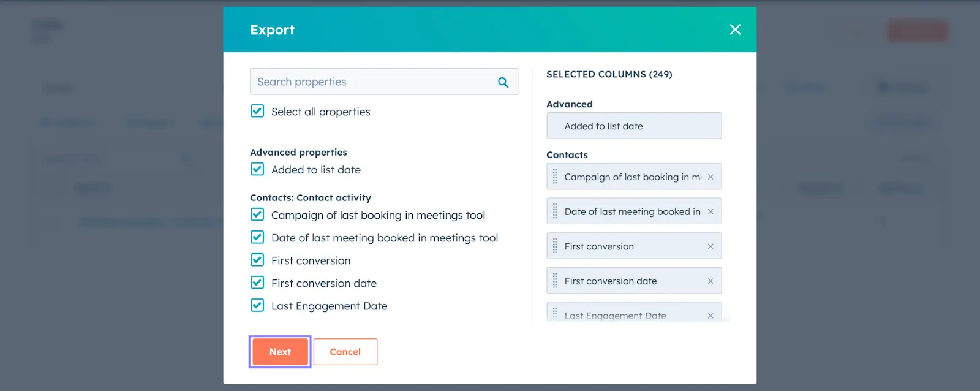
Task: Click the search magnifier icon
Action: tap(503, 82)
